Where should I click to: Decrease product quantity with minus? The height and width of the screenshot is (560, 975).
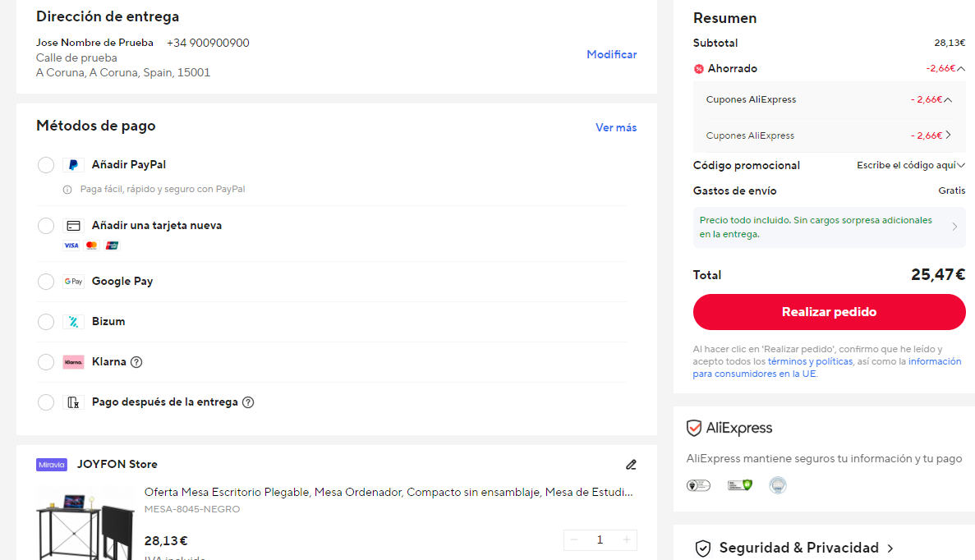(574, 539)
